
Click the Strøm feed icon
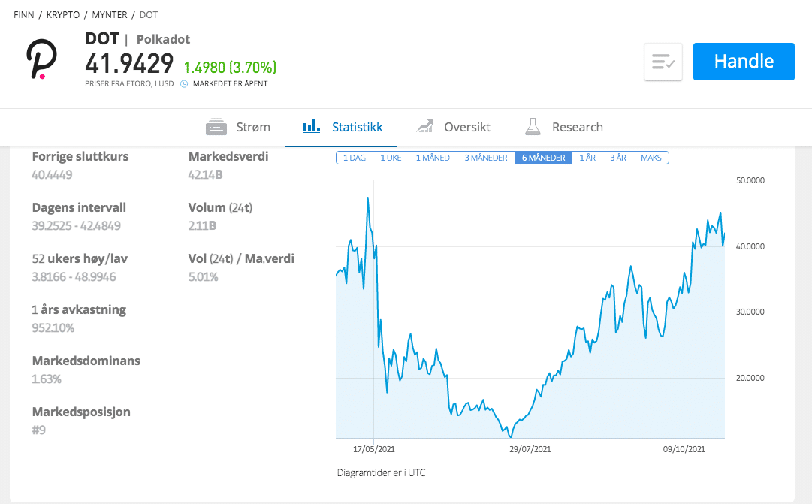217,127
